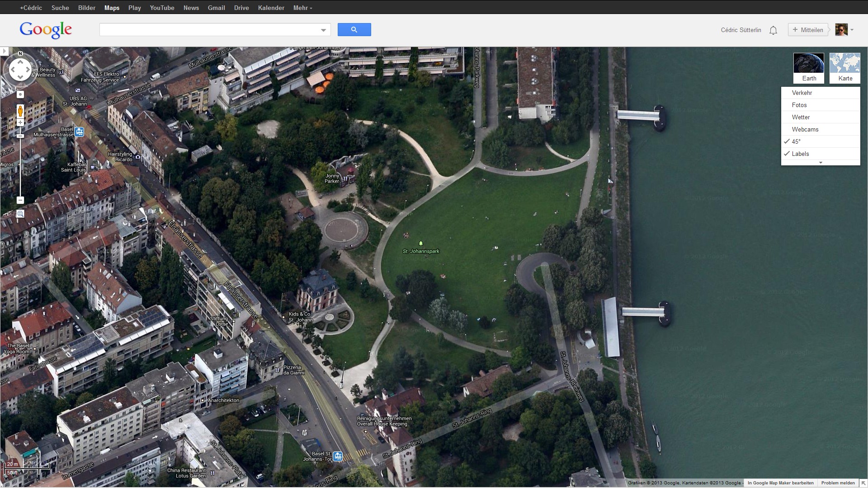Toggle the 45° imagery option
Image resolution: width=868 pixels, height=488 pixels.
point(796,141)
